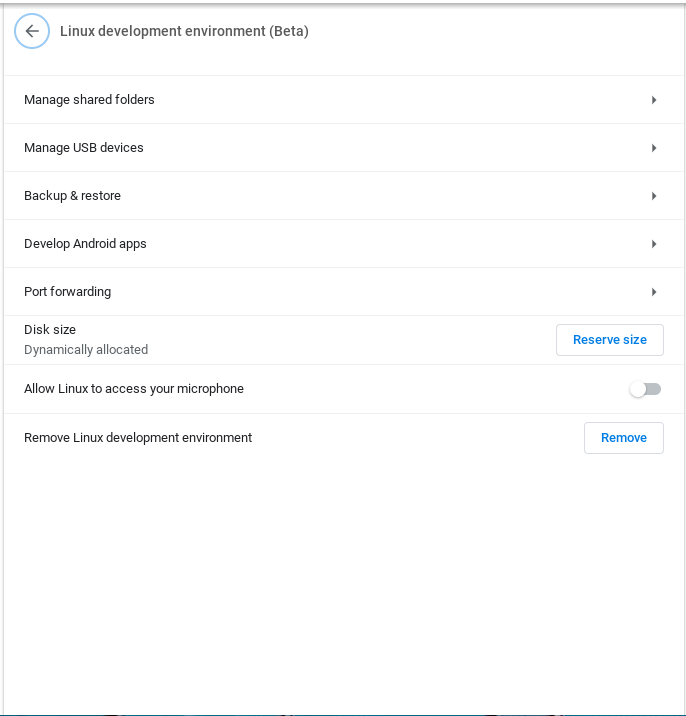Click Remove Linux development environment text
This screenshot has width=686, height=716.
138,437
